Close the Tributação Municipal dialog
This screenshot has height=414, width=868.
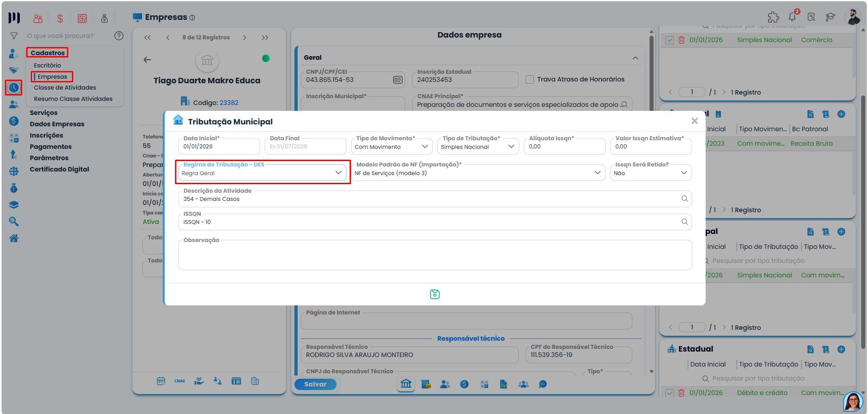click(x=695, y=121)
